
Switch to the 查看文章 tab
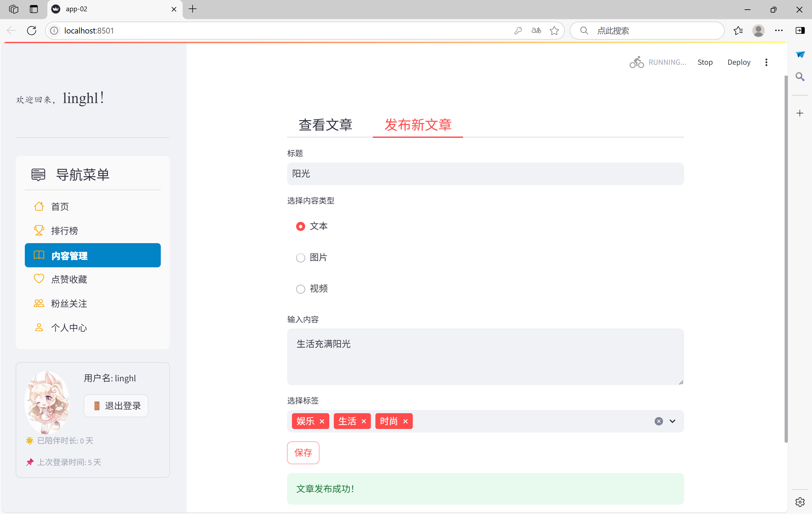(x=325, y=125)
